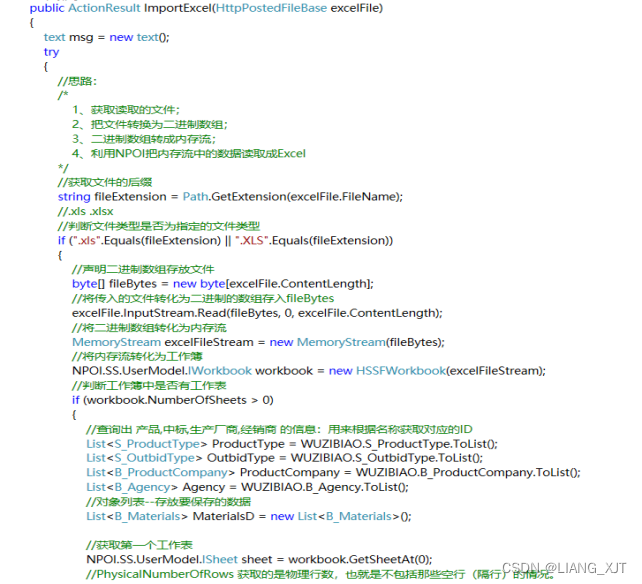Click comment line '2、把文件转换为二进制数组;'
Image resolution: width=642 pixels, height=584 pixels.
tap(150, 124)
